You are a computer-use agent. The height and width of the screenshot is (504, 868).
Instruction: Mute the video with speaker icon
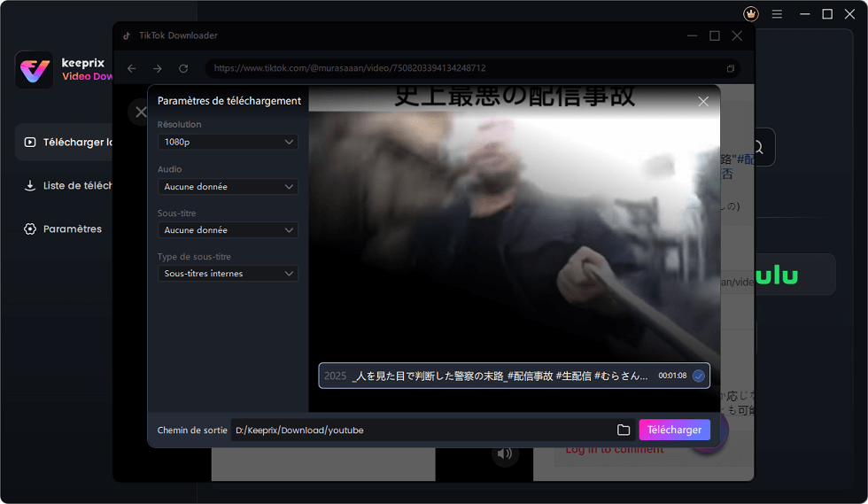[x=504, y=454]
